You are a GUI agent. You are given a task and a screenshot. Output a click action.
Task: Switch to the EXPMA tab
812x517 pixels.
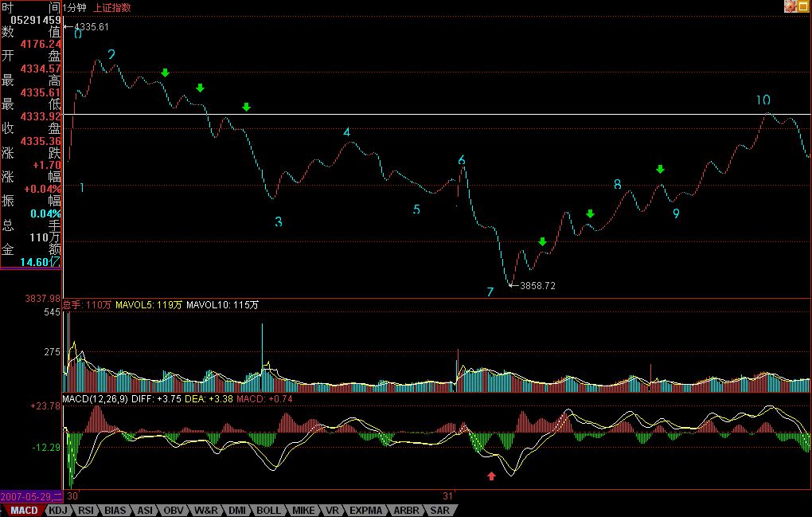point(365,510)
